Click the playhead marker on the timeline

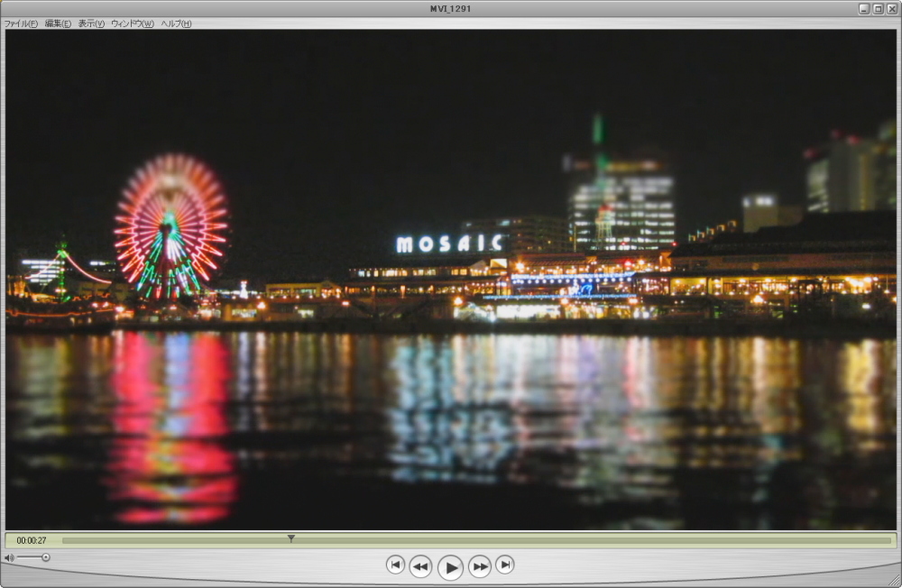[x=291, y=538]
